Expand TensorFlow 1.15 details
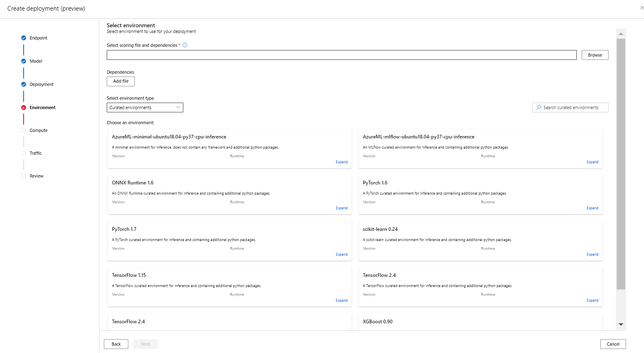 [x=341, y=300]
